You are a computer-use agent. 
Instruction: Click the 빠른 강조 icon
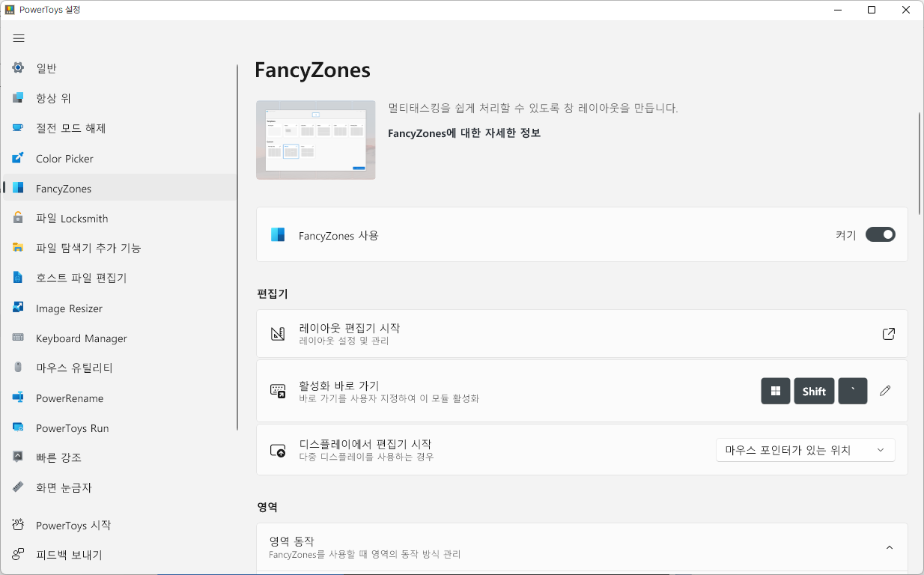[18, 457]
